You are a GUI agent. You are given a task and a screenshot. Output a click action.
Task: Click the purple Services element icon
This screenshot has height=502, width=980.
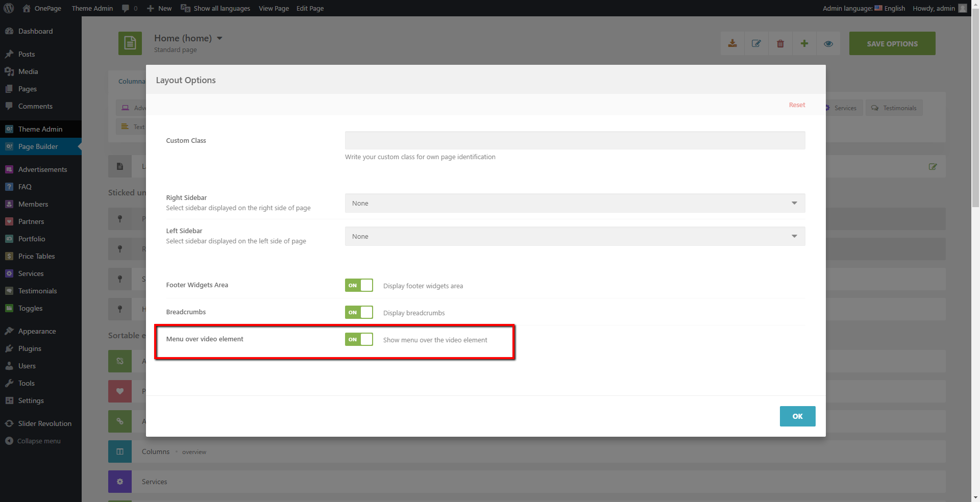click(120, 482)
